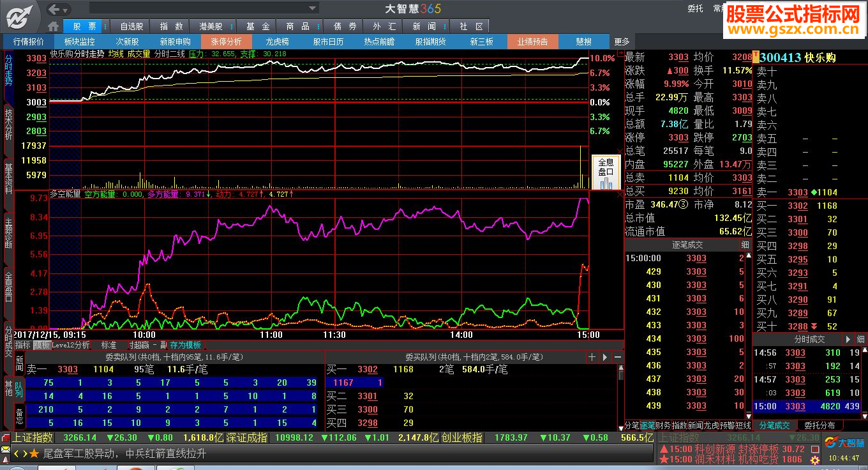The width and height of the screenshot is (868, 470).
Task: Expand the 股票 menu dotted dropdown
Action: coord(105,26)
